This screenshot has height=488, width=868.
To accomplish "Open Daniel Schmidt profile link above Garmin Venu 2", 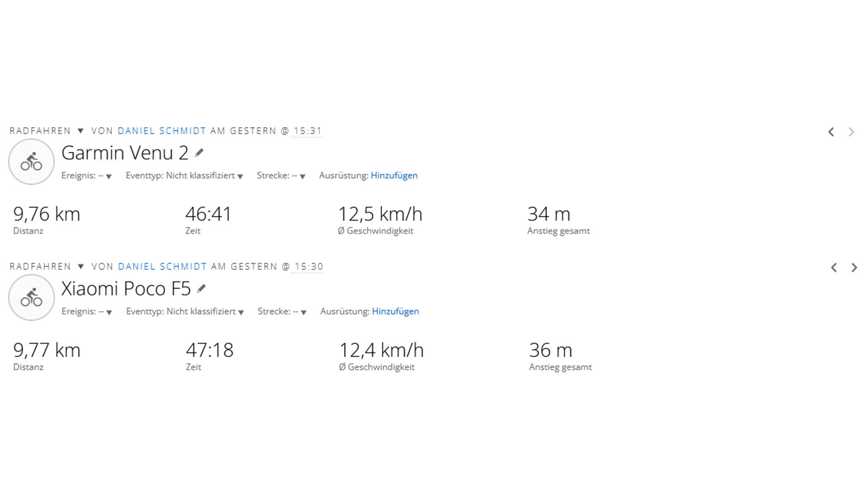I will (x=161, y=131).
